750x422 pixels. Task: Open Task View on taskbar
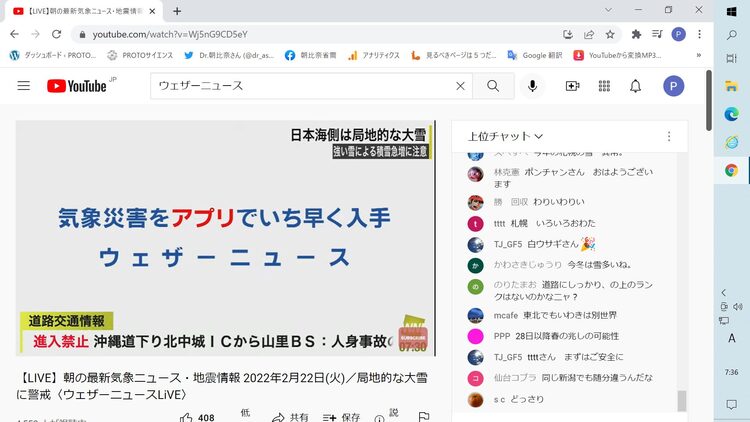731,58
